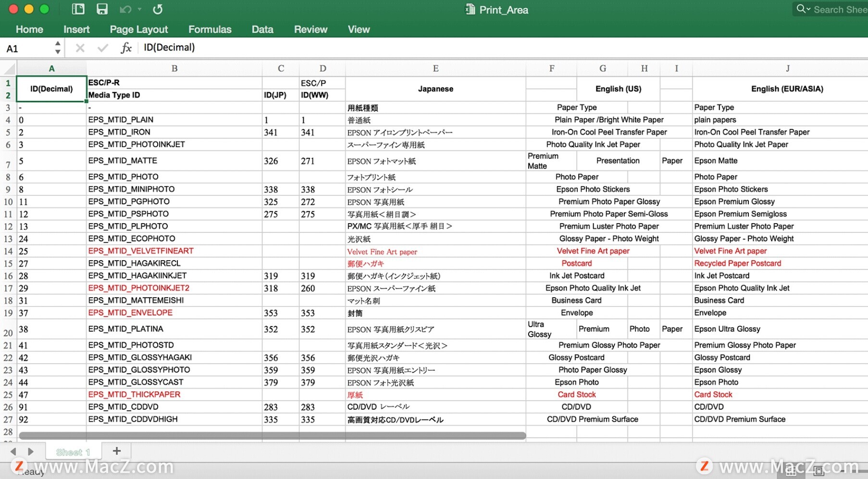Click cell Recycled Paper Postcard
This screenshot has height=479, width=868.
pos(780,264)
